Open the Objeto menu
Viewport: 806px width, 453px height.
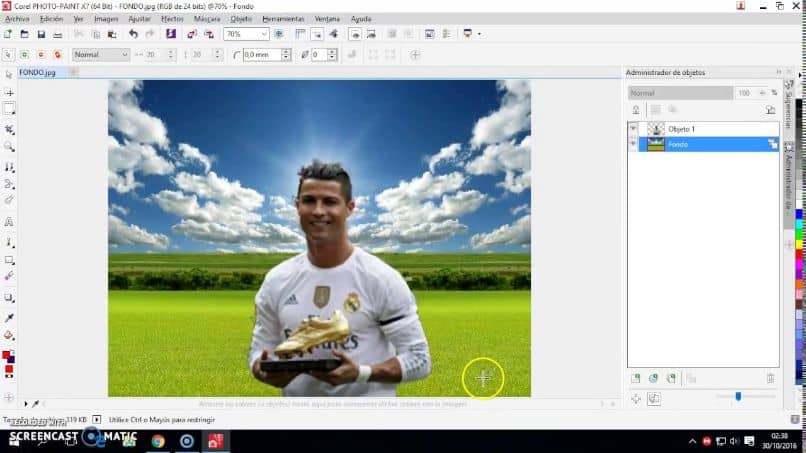[x=241, y=19]
